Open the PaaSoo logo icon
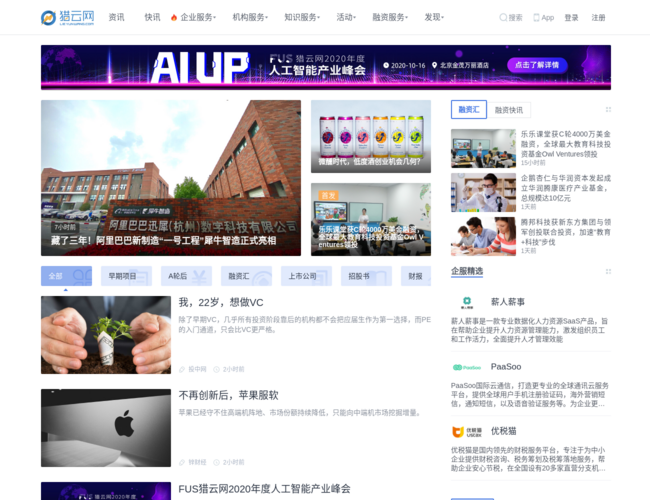This screenshot has width=650, height=500. (x=467, y=367)
